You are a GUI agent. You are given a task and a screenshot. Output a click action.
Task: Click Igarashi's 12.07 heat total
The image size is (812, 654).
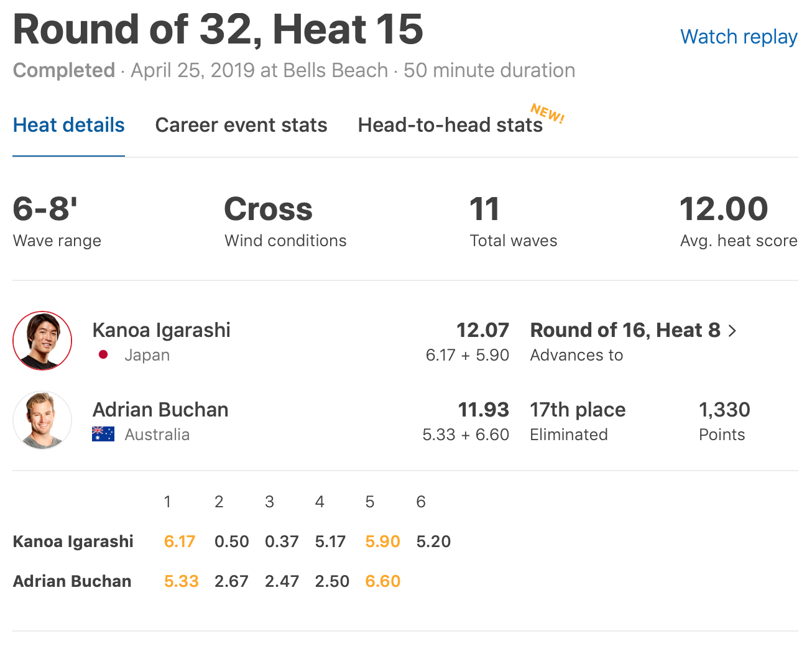coord(482,330)
